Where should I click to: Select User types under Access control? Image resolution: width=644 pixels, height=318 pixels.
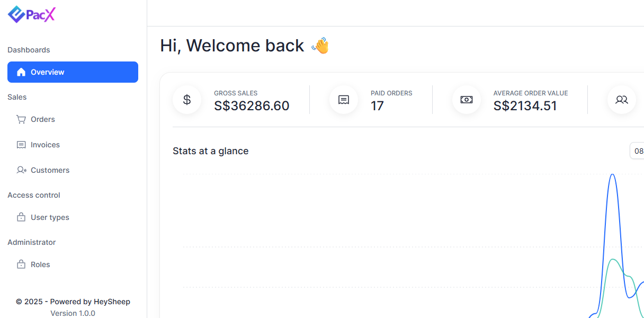[50, 217]
